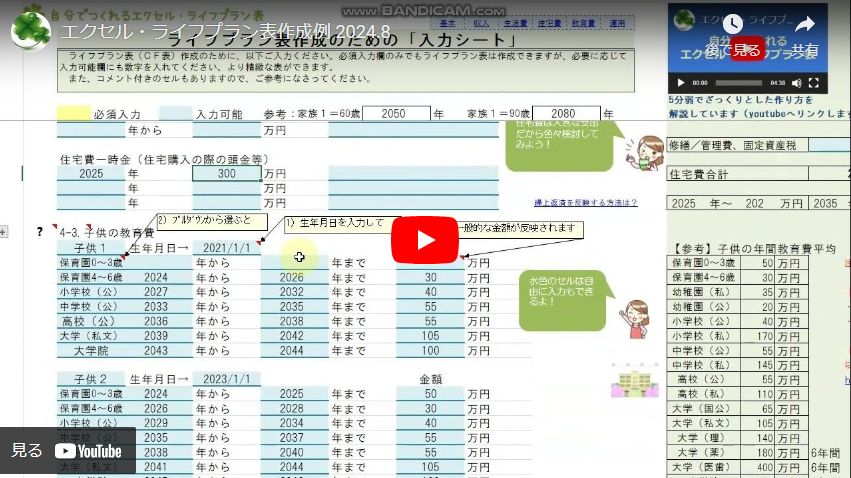The width and height of the screenshot is (851, 478).
Task: Go to the 運用 section link
Action: [617, 23]
